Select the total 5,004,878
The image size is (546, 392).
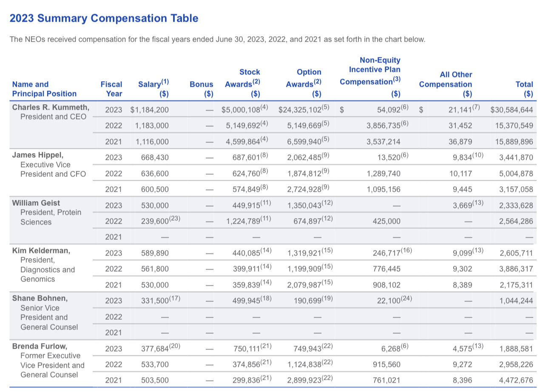point(516,173)
